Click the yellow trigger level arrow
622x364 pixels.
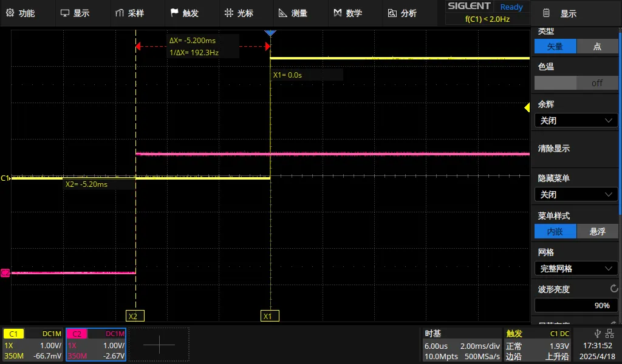coord(527,107)
